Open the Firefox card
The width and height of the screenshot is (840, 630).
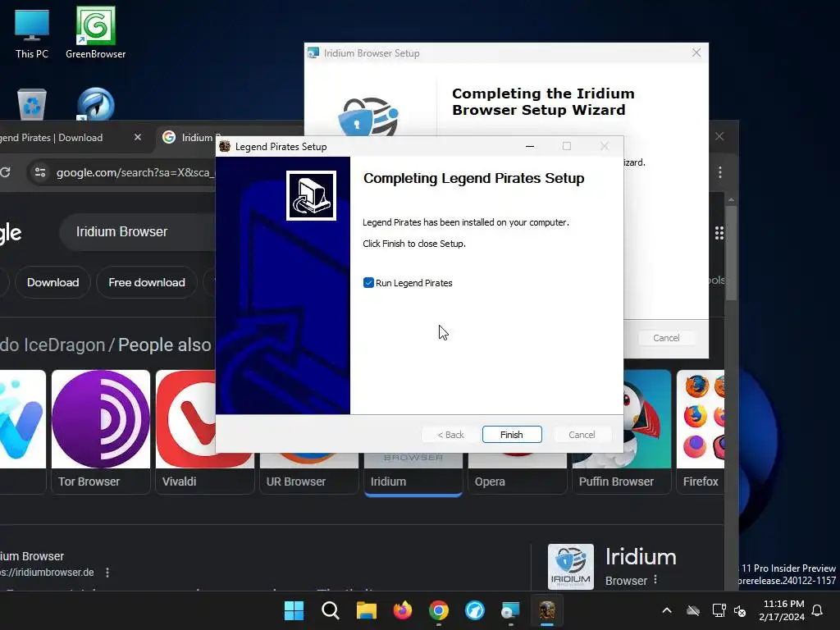[x=701, y=431]
